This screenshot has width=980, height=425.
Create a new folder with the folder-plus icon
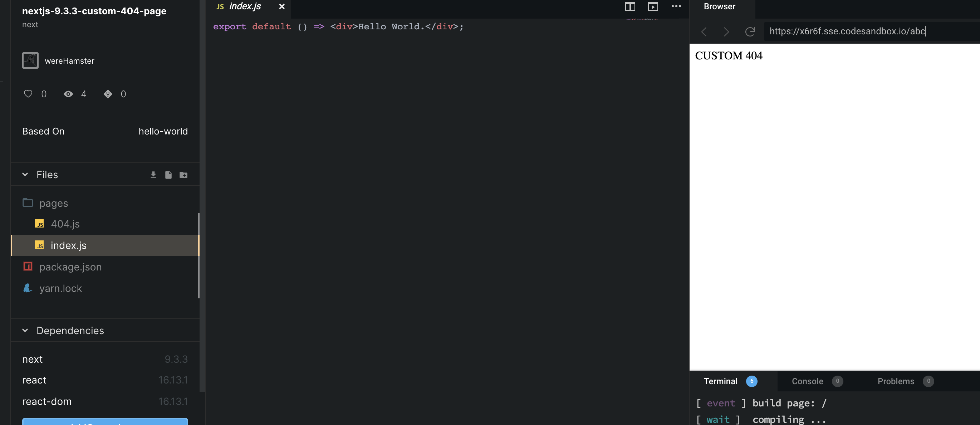tap(183, 175)
